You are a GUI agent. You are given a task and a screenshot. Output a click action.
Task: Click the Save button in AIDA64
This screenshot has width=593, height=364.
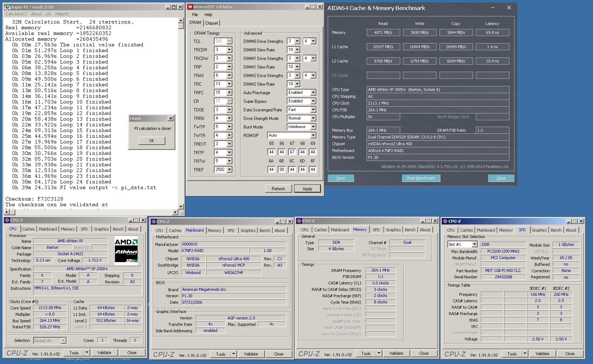pyautogui.click(x=341, y=178)
